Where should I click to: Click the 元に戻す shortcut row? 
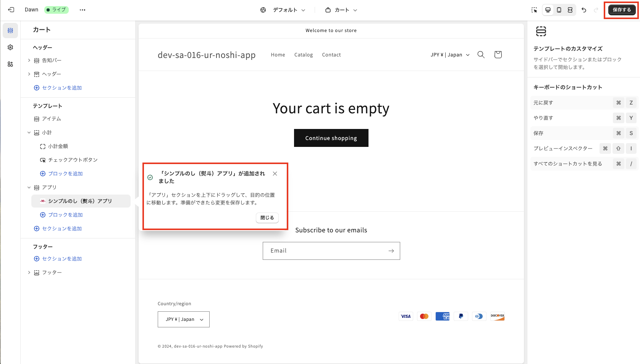click(583, 103)
